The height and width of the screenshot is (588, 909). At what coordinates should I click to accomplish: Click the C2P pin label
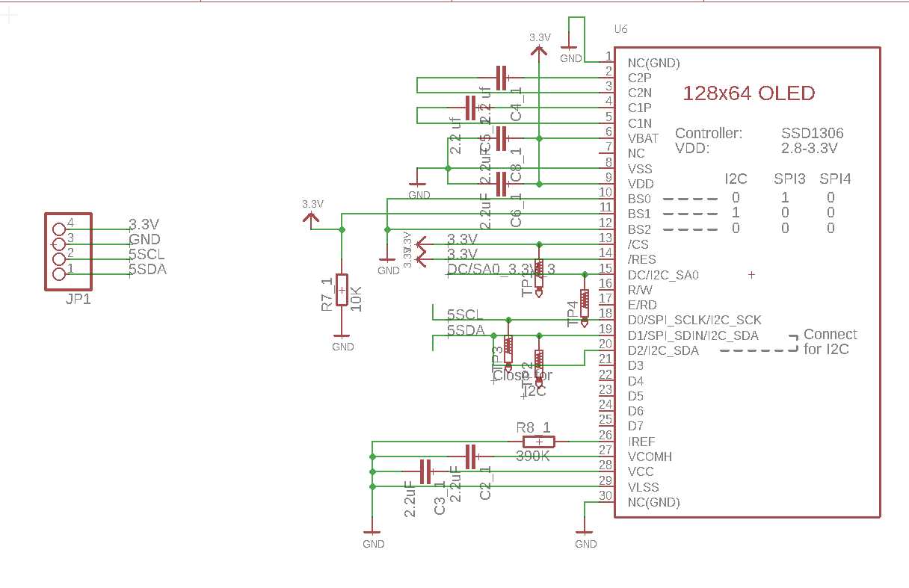click(640, 77)
